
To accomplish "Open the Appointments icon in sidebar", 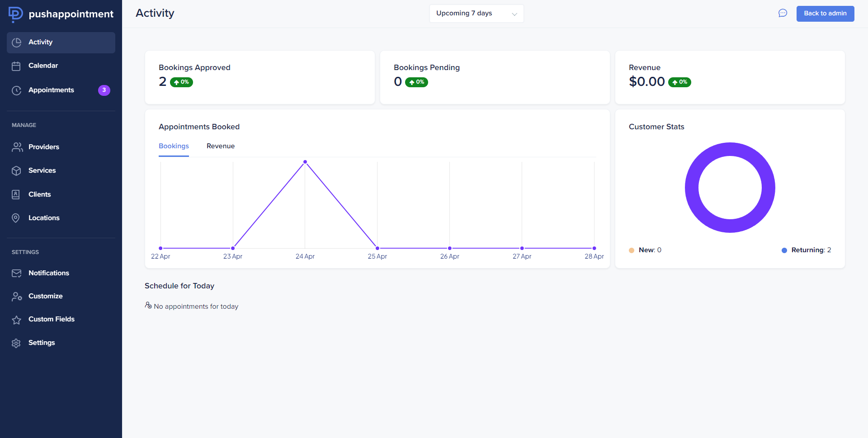I will (x=17, y=90).
